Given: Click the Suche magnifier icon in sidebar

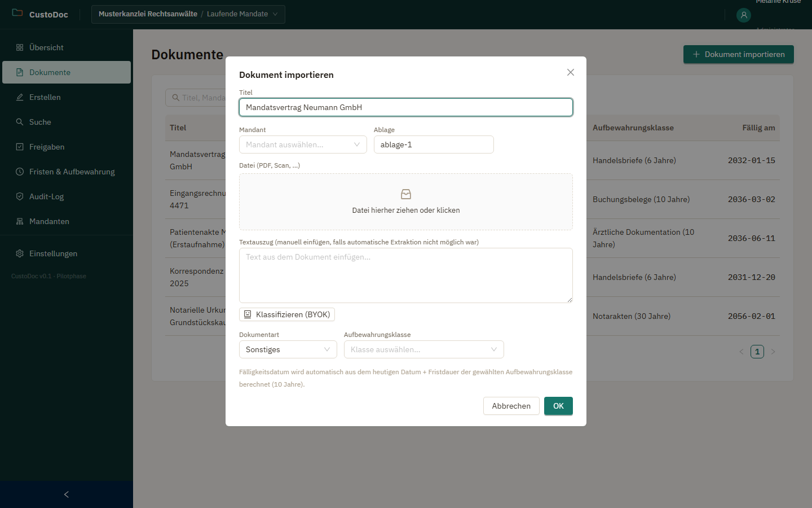Looking at the screenshot, I should pos(20,122).
